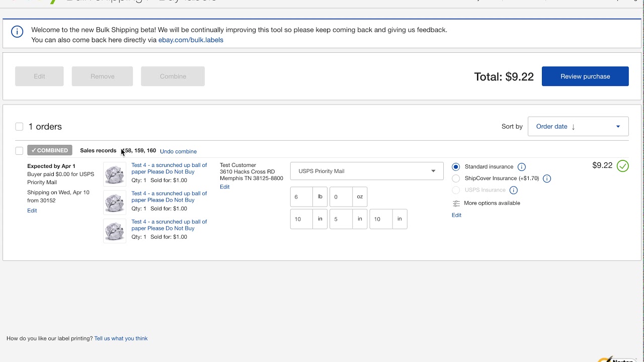Click More options available text

pos(492,203)
